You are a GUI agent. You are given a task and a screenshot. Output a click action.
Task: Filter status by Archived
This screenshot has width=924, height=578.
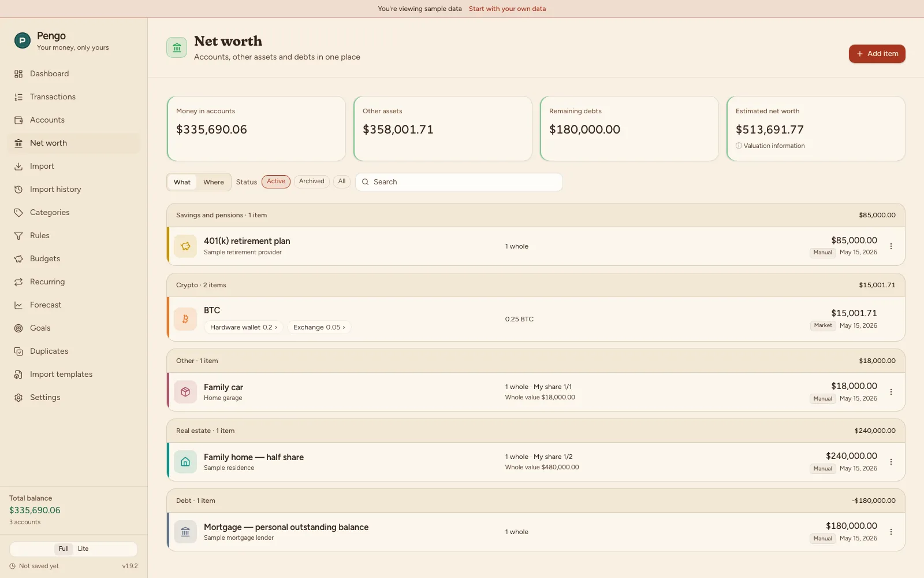click(312, 181)
